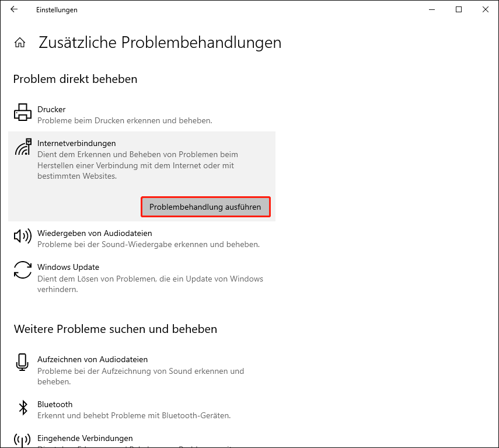The height and width of the screenshot is (448, 499).
Task: Click the back arrow to navigate back
Action: tap(13, 9)
